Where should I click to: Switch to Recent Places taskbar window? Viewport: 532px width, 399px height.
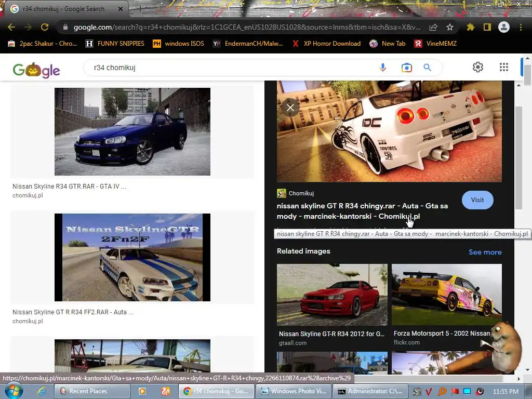[x=92, y=391]
